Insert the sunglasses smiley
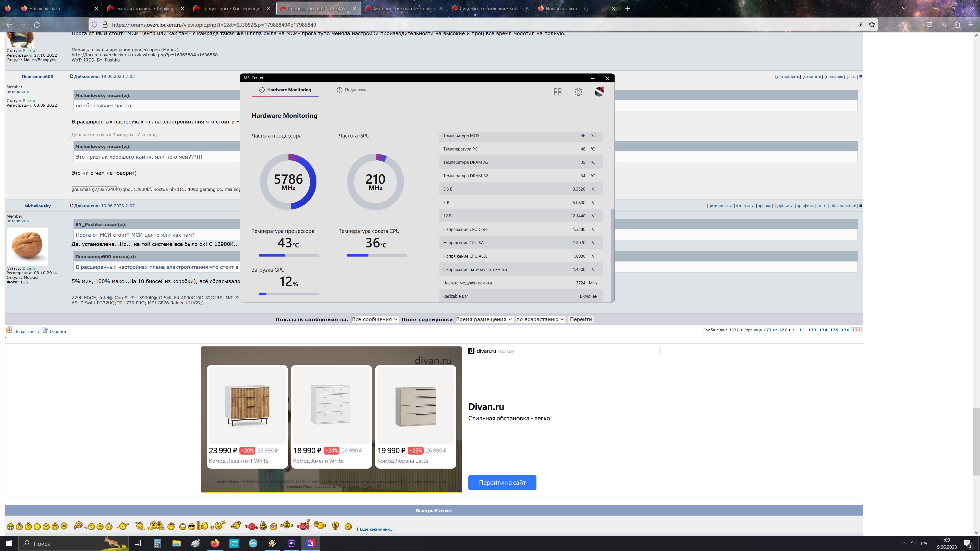980x551 pixels. tap(191, 527)
